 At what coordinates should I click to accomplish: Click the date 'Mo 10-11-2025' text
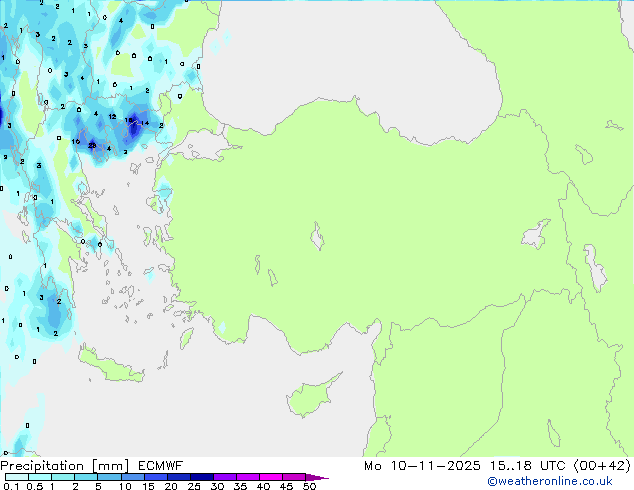(x=422, y=466)
